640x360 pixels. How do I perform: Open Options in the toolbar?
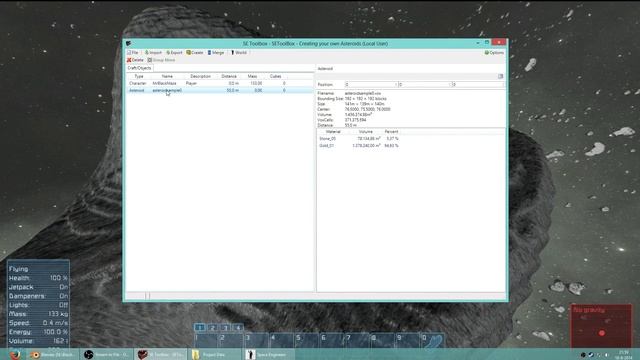point(494,53)
